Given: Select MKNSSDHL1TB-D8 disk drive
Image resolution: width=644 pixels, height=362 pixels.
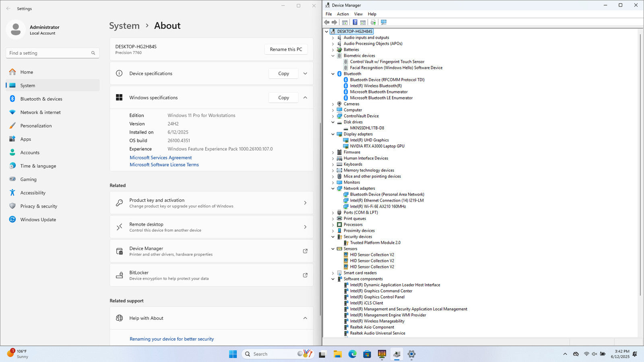Looking at the screenshot, I should tap(367, 128).
